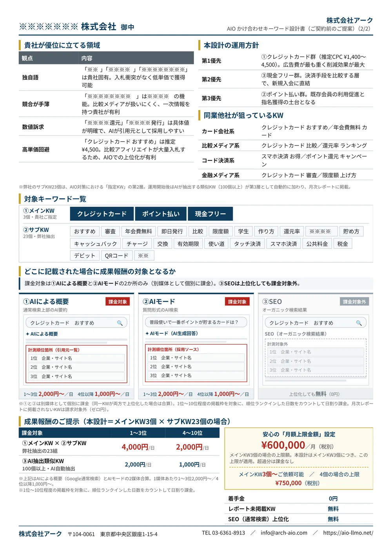
Task: Click the '4〜10位' pricing table column header
Action: click(x=192, y=433)
